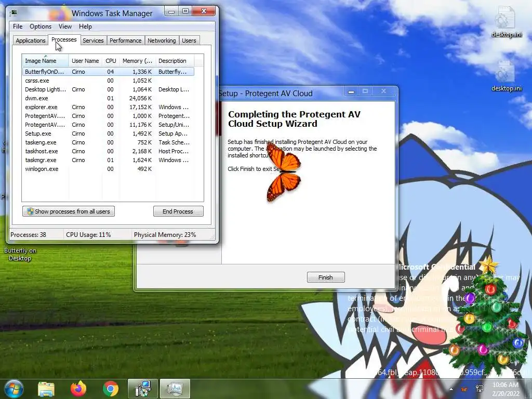This screenshot has width=532, height=399.
Task: Select the taskeng.exe process
Action: point(108,142)
